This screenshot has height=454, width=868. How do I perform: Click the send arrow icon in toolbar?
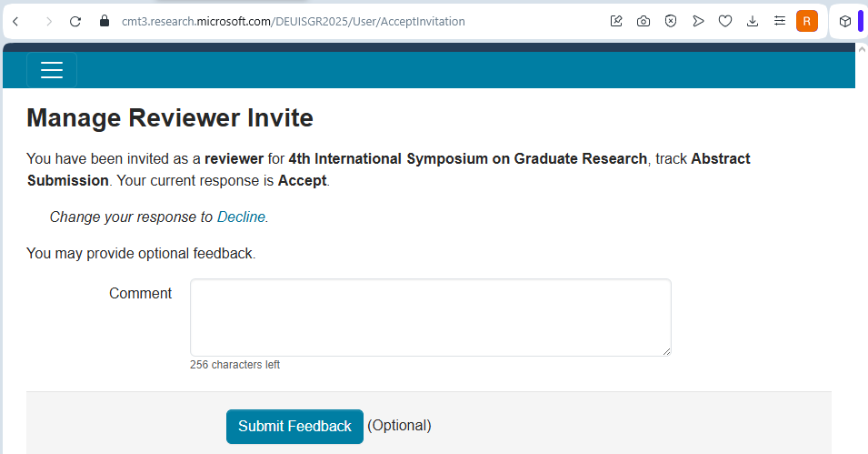pyautogui.click(x=698, y=21)
